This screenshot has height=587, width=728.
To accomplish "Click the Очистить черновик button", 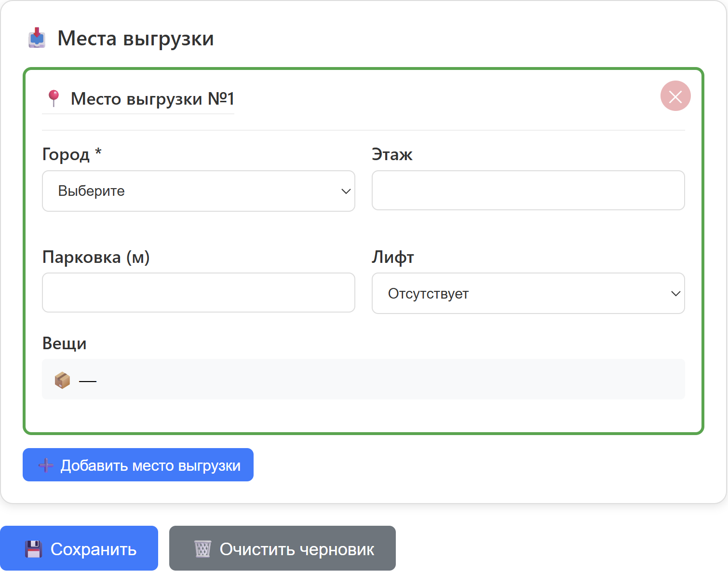I will pos(283,548).
